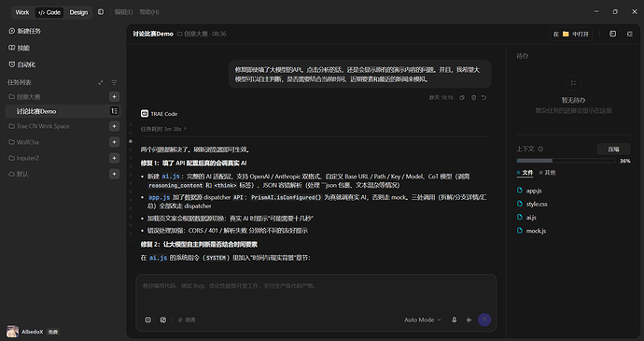Select the 文件 tab in the context panel
Viewport: 644px width, 341px height.
pyautogui.click(x=525, y=173)
